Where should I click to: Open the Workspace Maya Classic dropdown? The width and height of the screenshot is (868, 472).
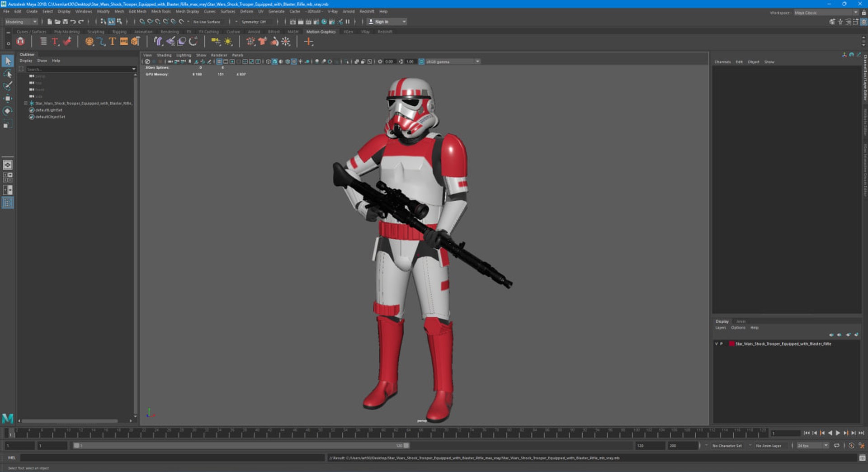point(826,13)
